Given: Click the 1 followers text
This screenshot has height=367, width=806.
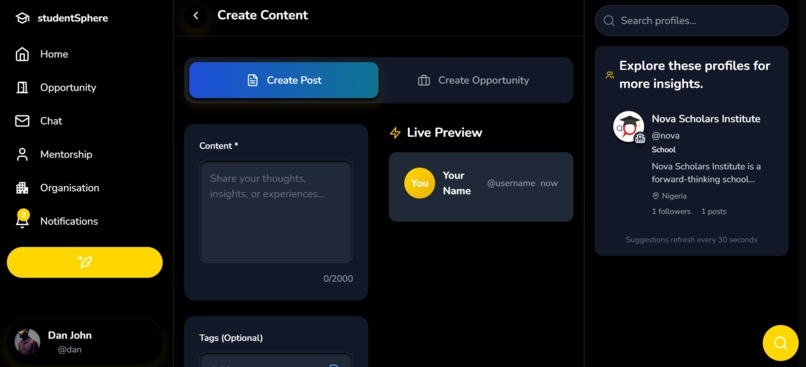Looking at the screenshot, I should [671, 211].
